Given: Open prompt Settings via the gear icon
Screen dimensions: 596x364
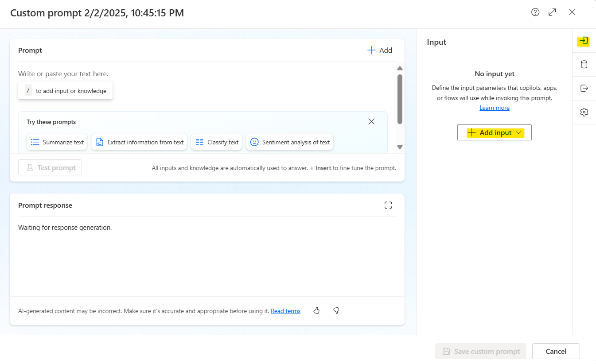Looking at the screenshot, I should (x=584, y=112).
